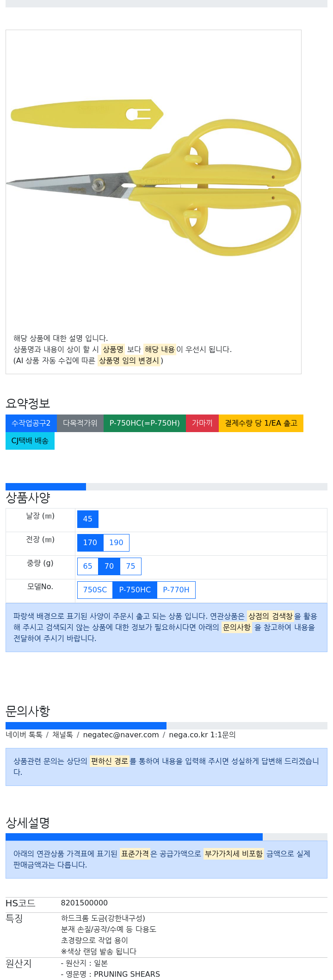This screenshot has height=980, width=333.
Task: Click the negatec@naver.com email link
Action: pos(121,735)
